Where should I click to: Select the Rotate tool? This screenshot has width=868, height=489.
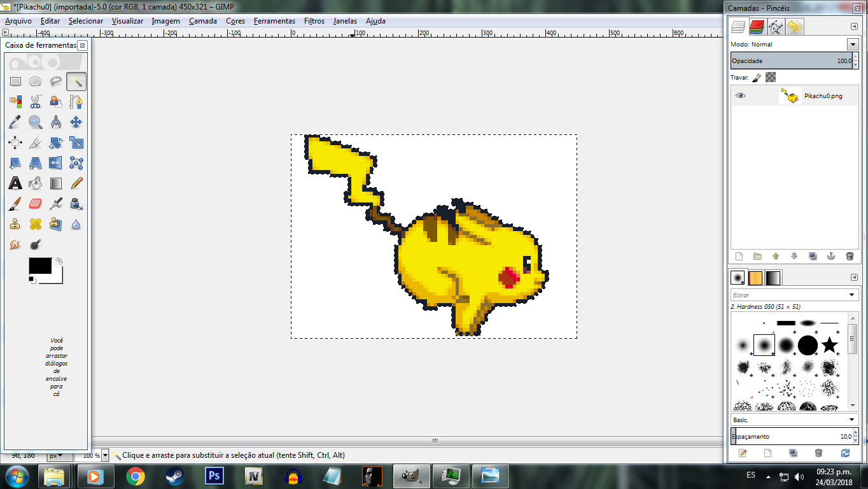tap(56, 143)
